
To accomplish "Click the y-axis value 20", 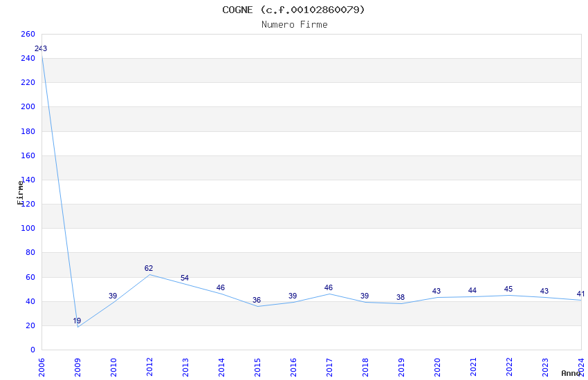I will coord(30,325).
